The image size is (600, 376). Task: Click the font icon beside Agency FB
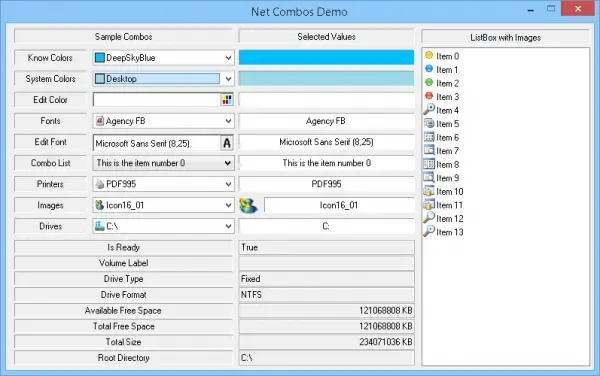pos(99,121)
